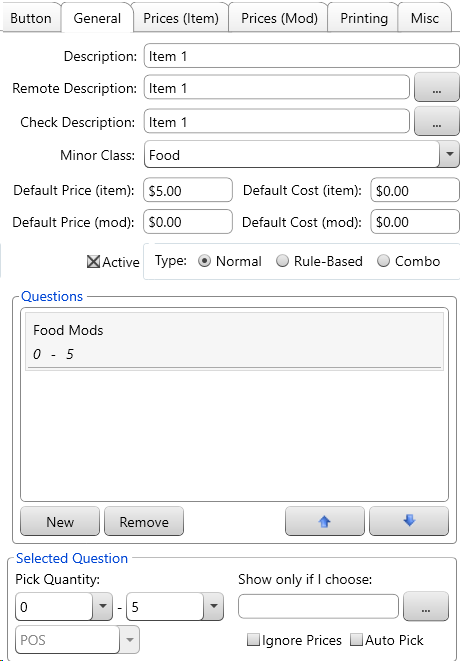
Task: Open the minimum Pick Quantity dropdown
Action: [102, 606]
